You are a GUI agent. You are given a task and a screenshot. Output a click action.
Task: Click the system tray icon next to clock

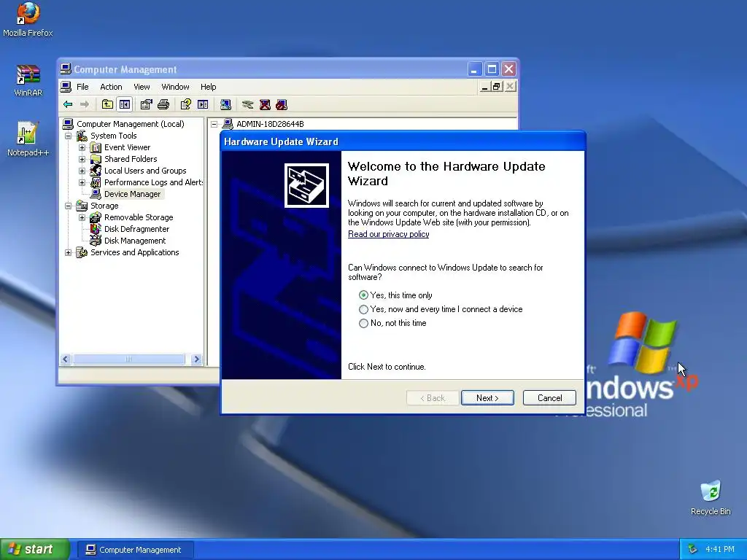click(692, 549)
